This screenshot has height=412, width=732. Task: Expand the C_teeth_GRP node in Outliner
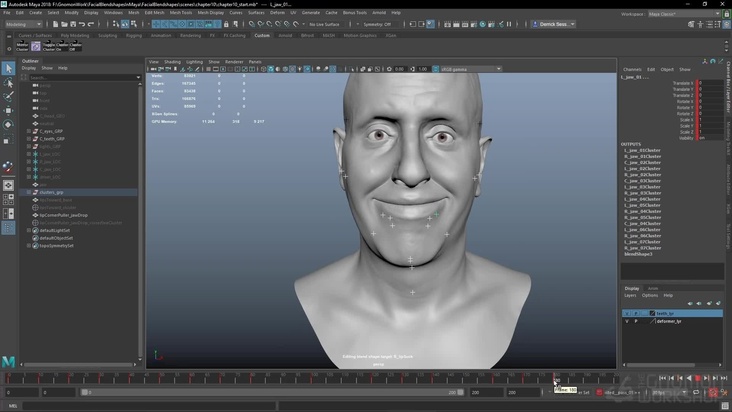(29, 139)
